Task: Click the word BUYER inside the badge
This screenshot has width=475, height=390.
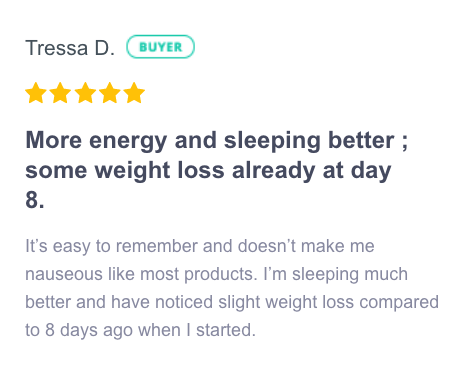Action: [161, 47]
